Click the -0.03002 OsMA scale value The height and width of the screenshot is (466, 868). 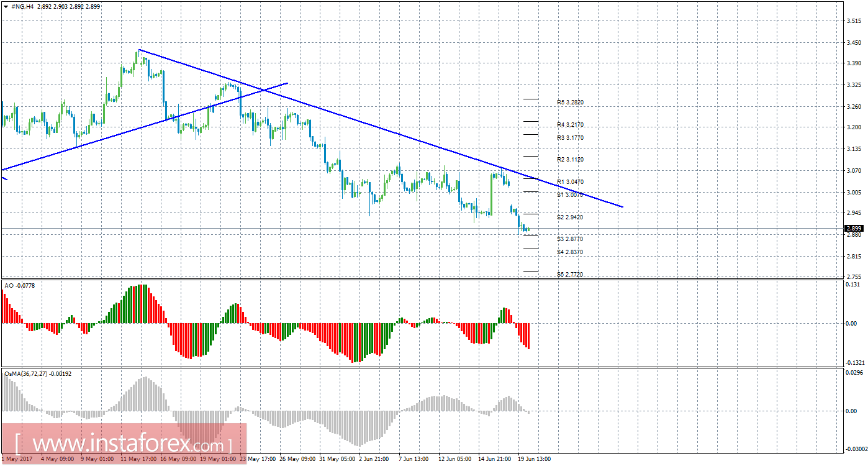(x=856, y=449)
